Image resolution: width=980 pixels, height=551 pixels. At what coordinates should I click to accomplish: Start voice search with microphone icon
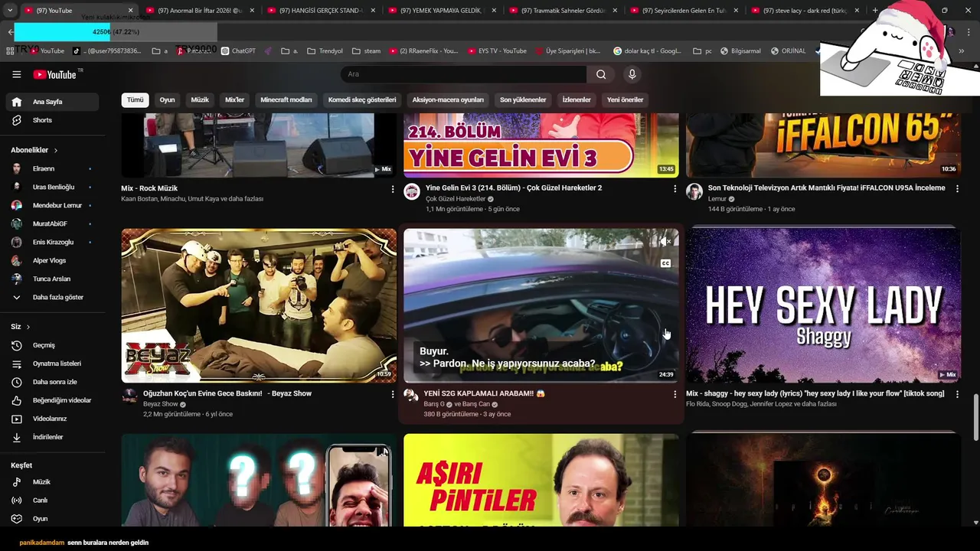click(632, 74)
